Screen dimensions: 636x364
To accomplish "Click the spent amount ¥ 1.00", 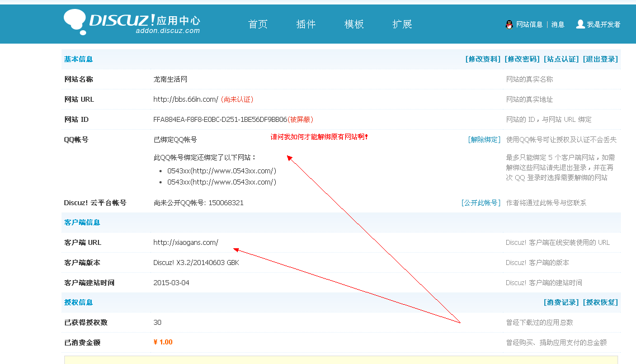I will point(163,342).
